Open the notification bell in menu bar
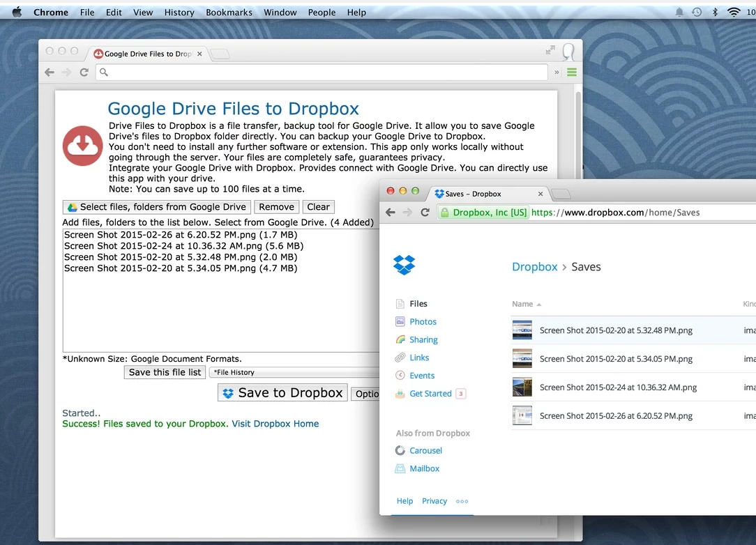756x545 pixels. click(x=679, y=12)
